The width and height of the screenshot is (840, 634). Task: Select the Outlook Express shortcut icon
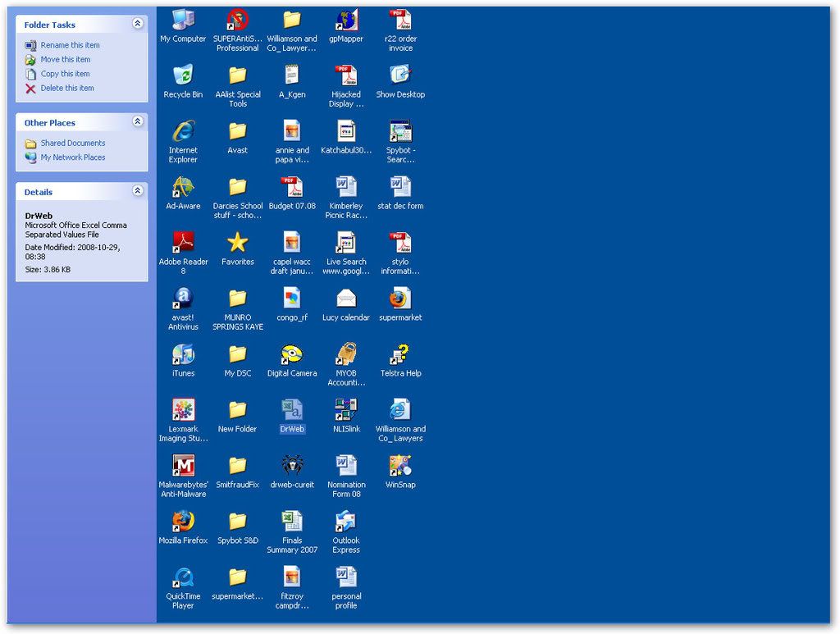(x=346, y=521)
